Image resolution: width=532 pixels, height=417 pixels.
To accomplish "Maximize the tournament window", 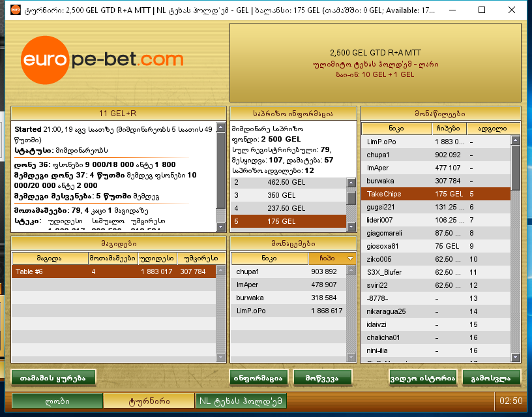I will click(481, 10).
